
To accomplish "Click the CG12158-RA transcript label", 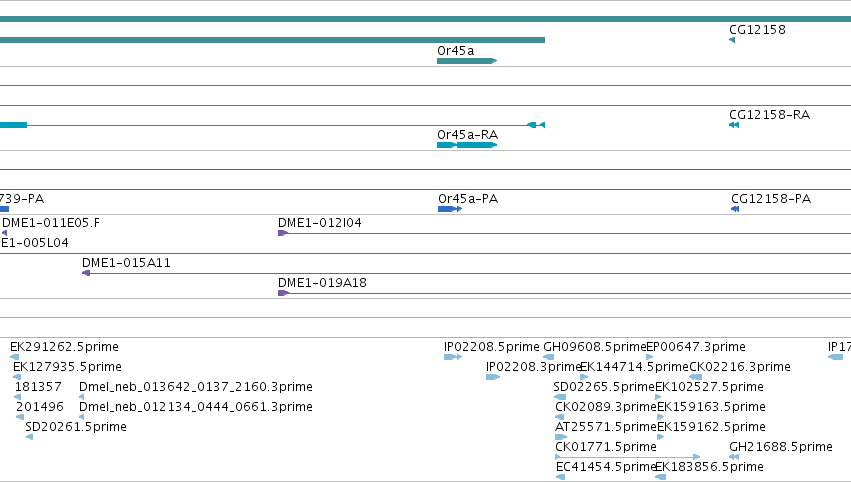I will click(x=770, y=115).
